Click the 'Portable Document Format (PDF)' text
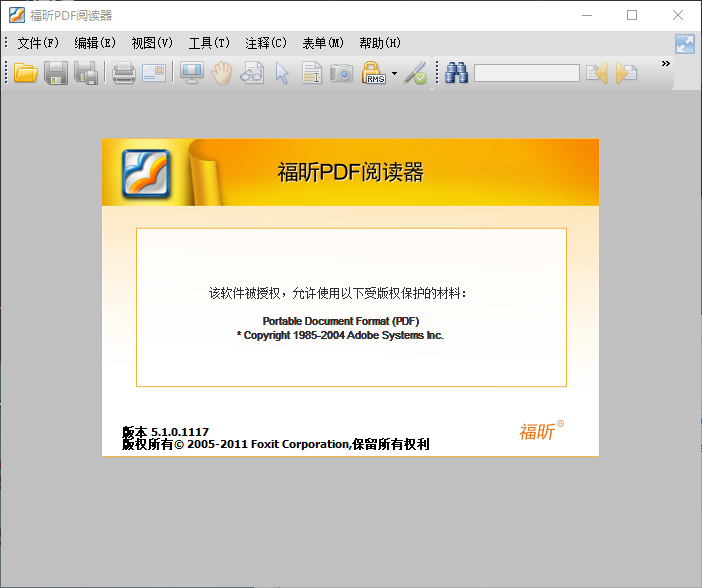The image size is (702, 588). coord(341,321)
